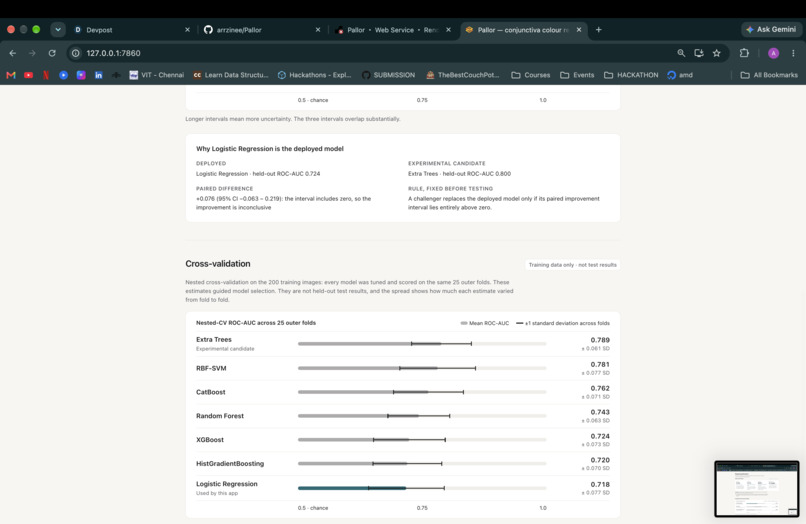Switch to the arrzinee/Pallor GitHub tab

click(x=262, y=30)
